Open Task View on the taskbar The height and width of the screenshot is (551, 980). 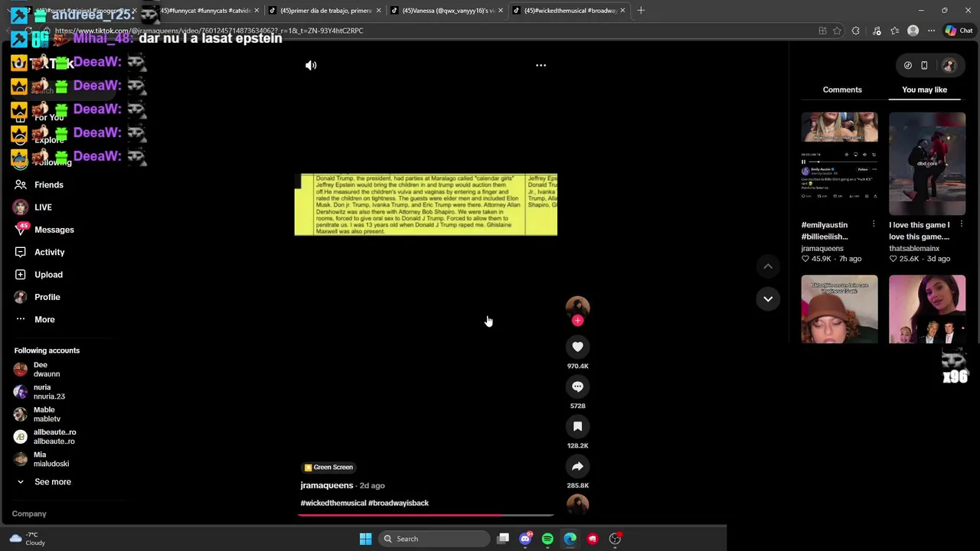(503, 539)
